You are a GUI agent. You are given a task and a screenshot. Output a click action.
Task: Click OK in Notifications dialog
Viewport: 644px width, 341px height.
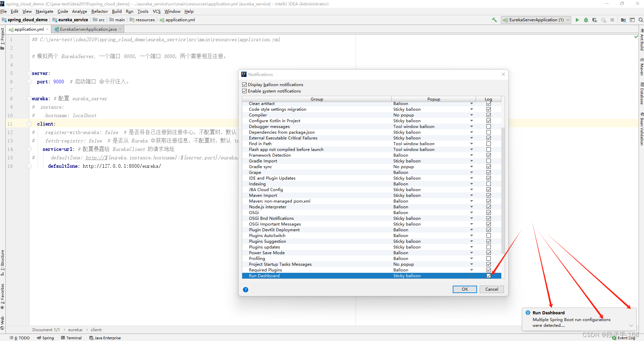(465, 289)
